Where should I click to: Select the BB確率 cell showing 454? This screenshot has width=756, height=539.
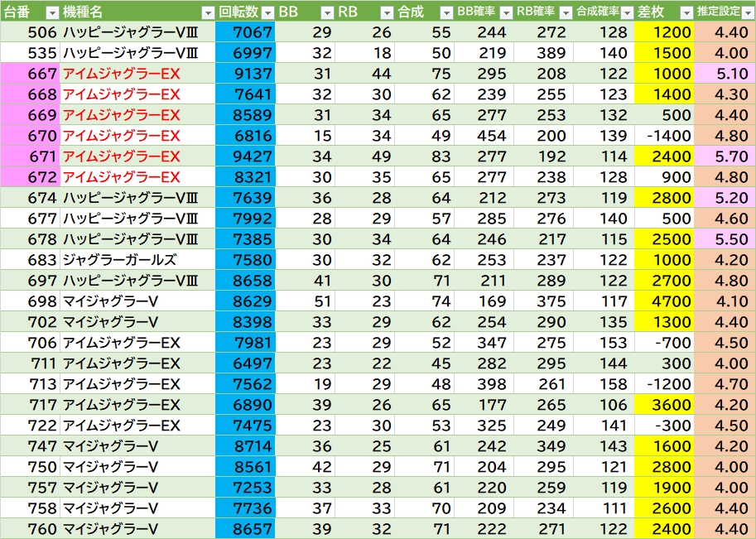pyautogui.click(x=484, y=136)
